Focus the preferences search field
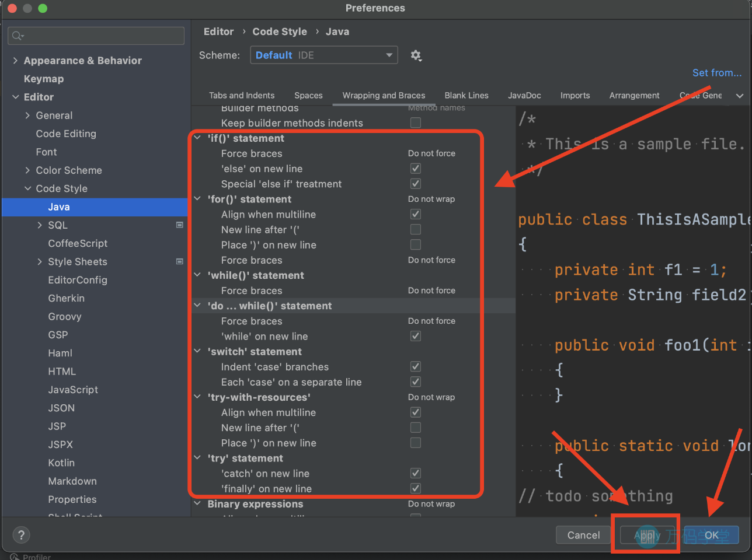This screenshot has height=560, width=752. tap(96, 36)
